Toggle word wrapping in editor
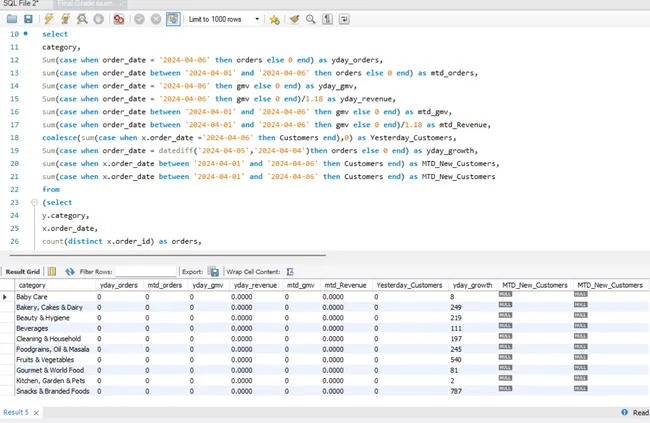This screenshot has width=650, height=423. [344, 19]
